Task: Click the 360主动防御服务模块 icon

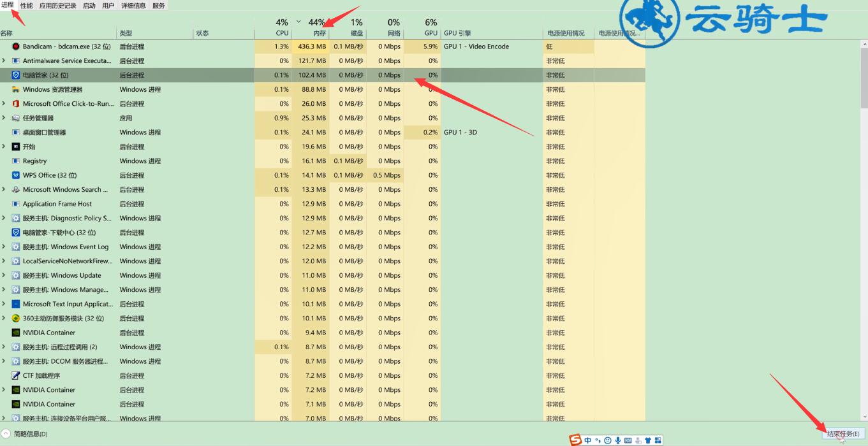Action: 16,319
